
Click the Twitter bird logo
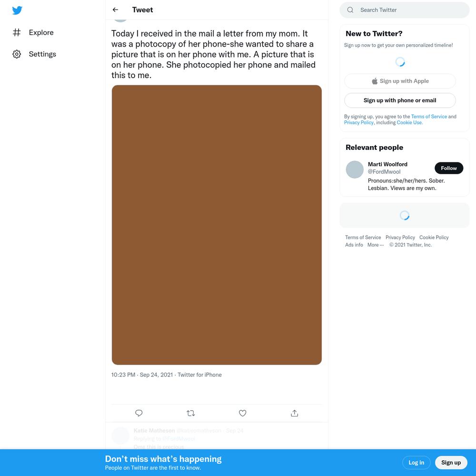(x=17, y=10)
